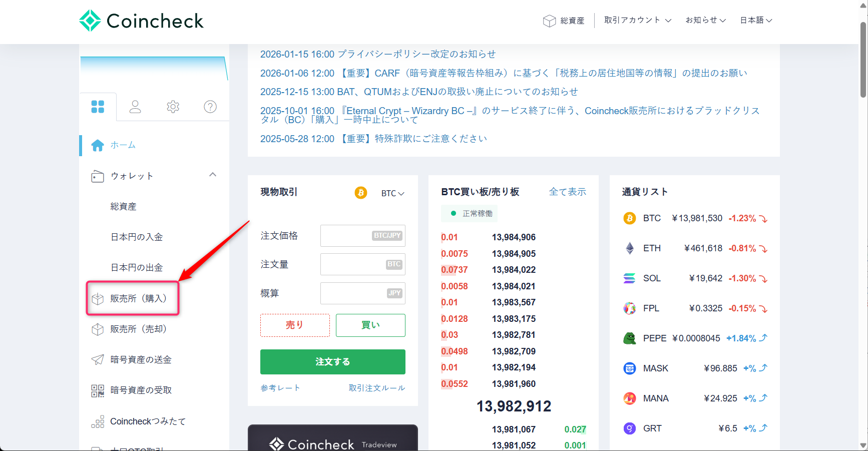Open the dashboard grid icon tab
This screenshot has height=451, width=868.
98,107
